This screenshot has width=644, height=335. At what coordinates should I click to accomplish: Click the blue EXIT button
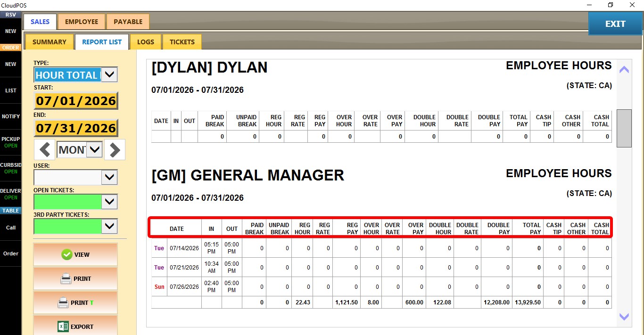coord(615,24)
